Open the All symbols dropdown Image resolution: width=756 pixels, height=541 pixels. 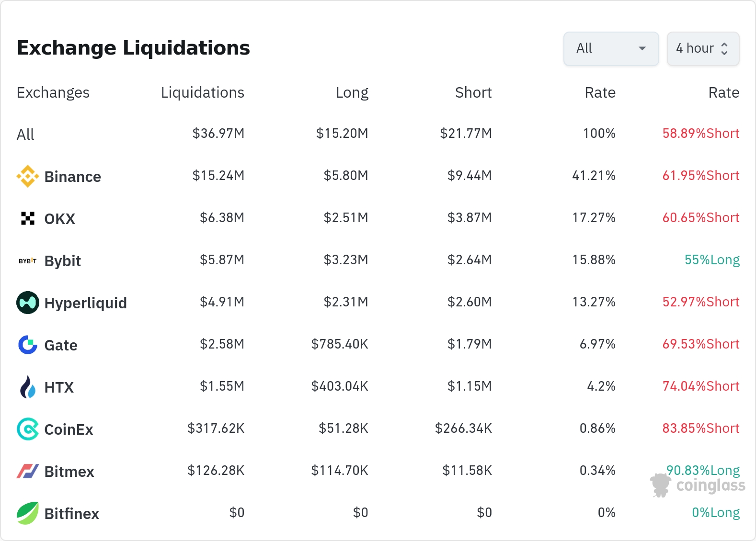tap(611, 48)
